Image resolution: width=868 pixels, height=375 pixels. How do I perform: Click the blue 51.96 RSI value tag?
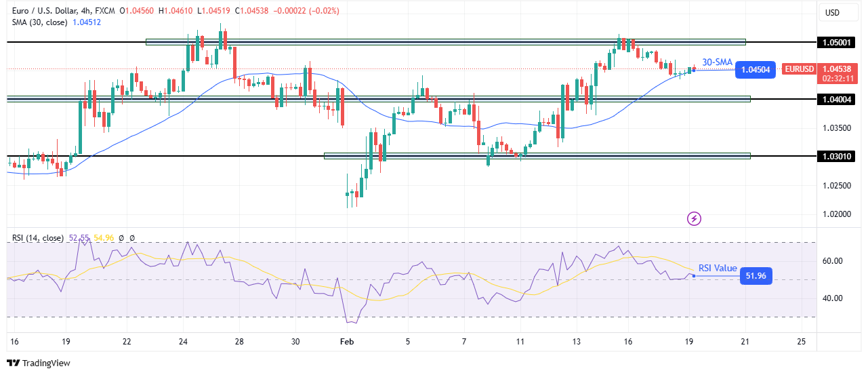click(756, 275)
